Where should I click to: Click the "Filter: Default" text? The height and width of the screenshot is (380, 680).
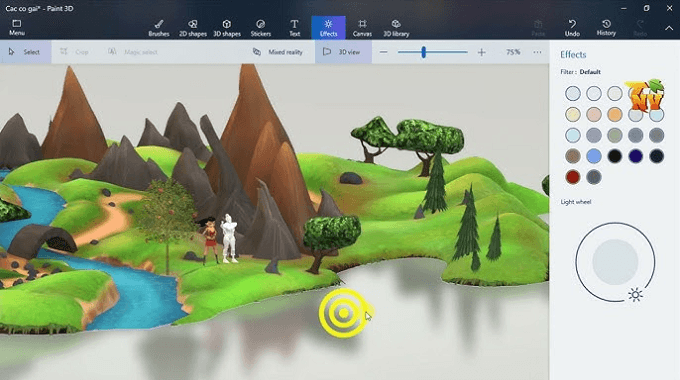point(580,72)
